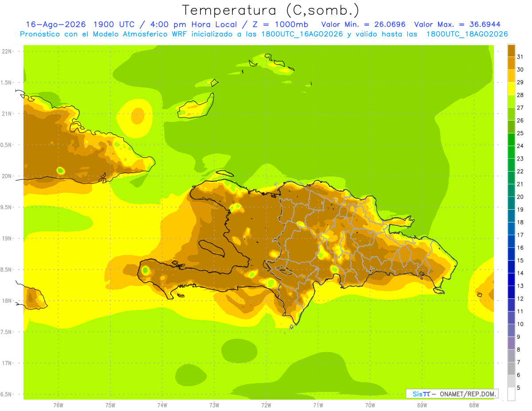Click the legend value '22'
The image size is (532, 411).
click(x=520, y=171)
